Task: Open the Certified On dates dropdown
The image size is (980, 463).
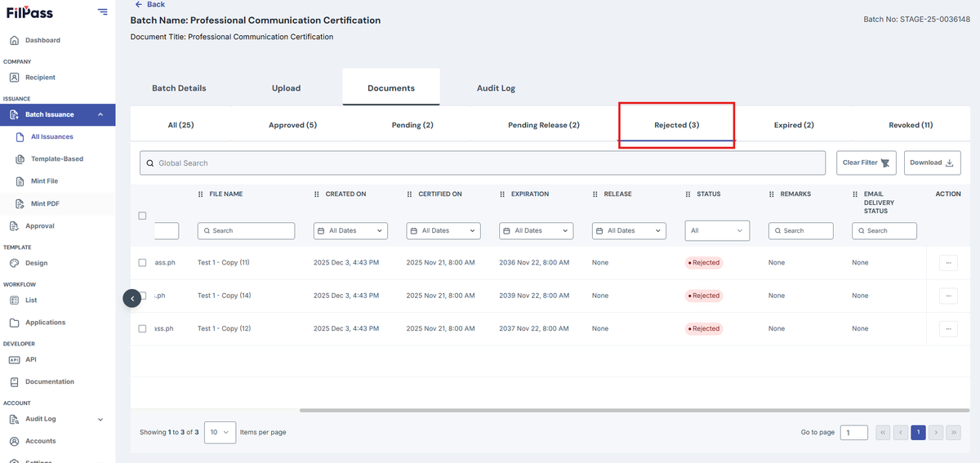Action: [443, 231]
